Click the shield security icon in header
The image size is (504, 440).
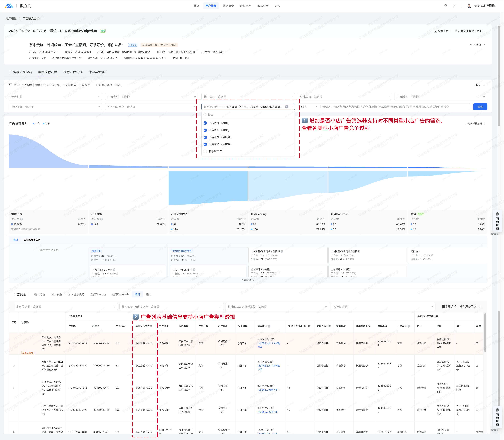446,6
